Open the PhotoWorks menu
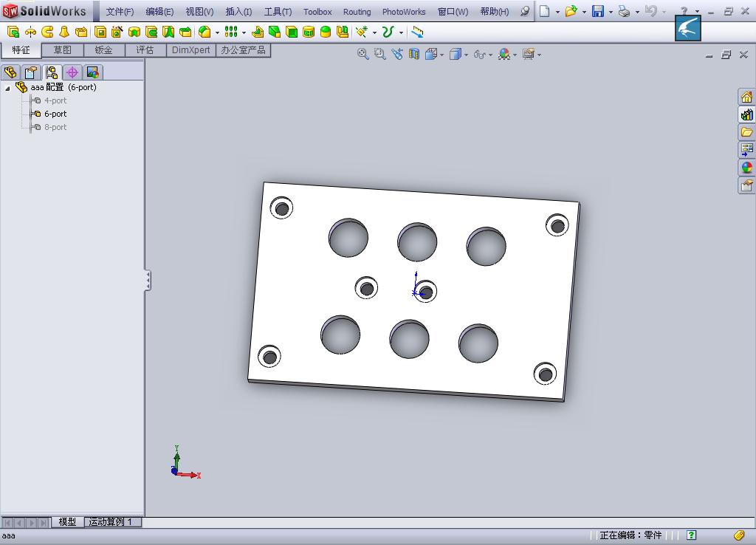 point(404,12)
